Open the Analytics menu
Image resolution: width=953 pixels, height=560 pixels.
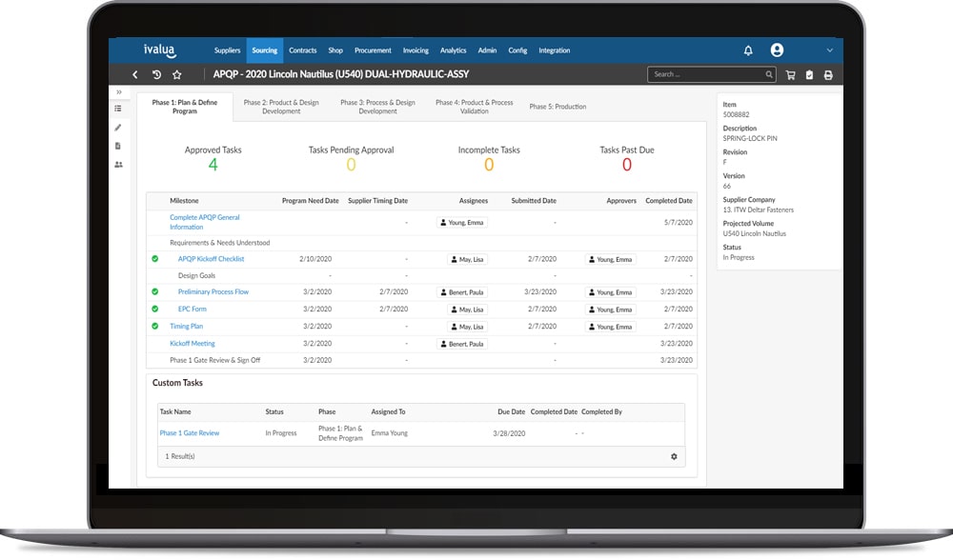tap(454, 50)
